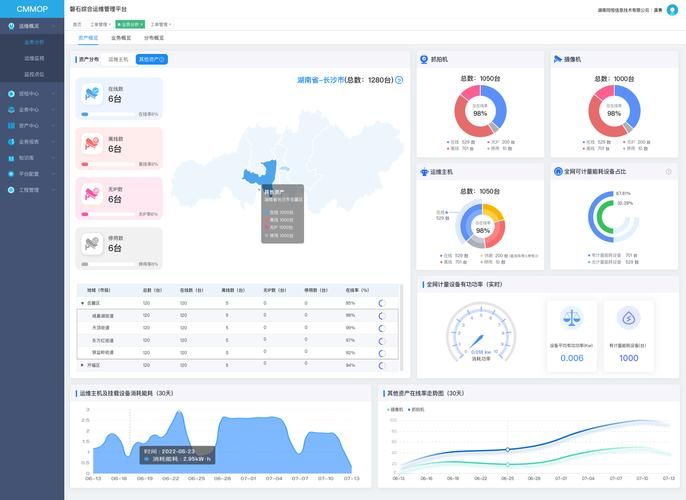Click the 业务报表 sidebar icon
The image size is (686, 500).
[x=11, y=142]
